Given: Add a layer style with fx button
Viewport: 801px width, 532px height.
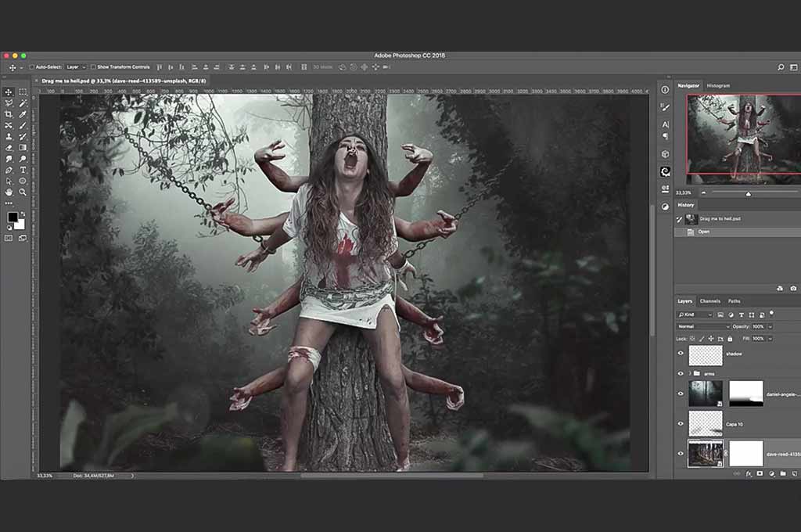Looking at the screenshot, I should [x=749, y=474].
